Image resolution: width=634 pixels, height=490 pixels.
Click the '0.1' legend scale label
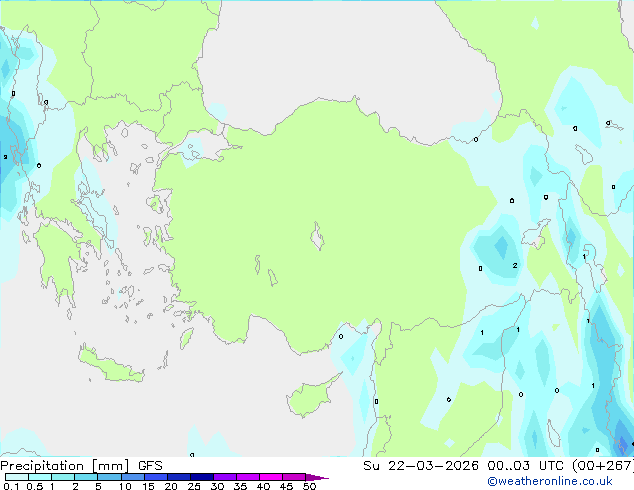click(x=11, y=486)
